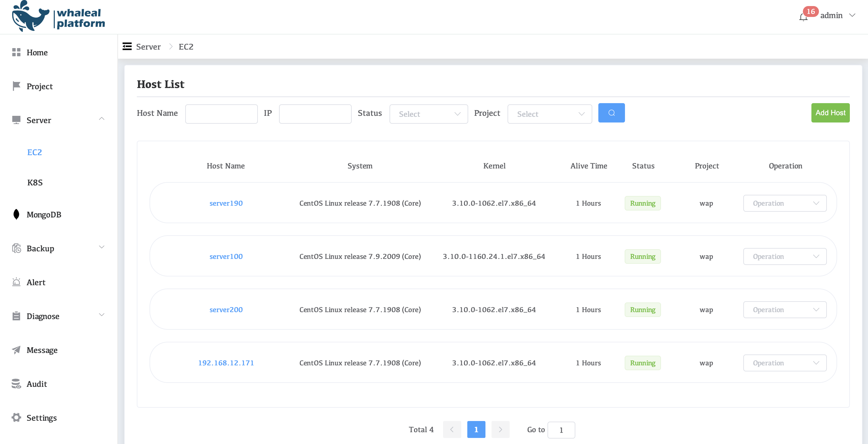This screenshot has width=868, height=444.
Task: Open the Status filter dropdown
Action: point(428,114)
